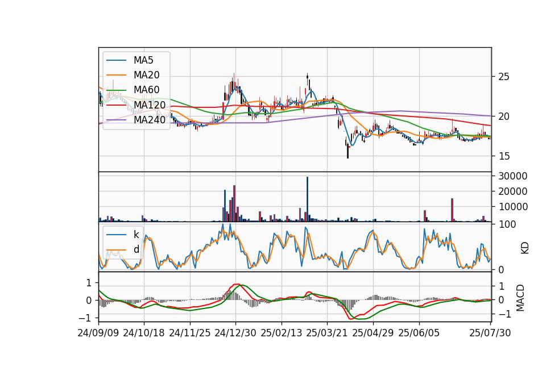Screen dimensions: 546x392
Task: Click the price axis value 25
Action: [x=504, y=77]
